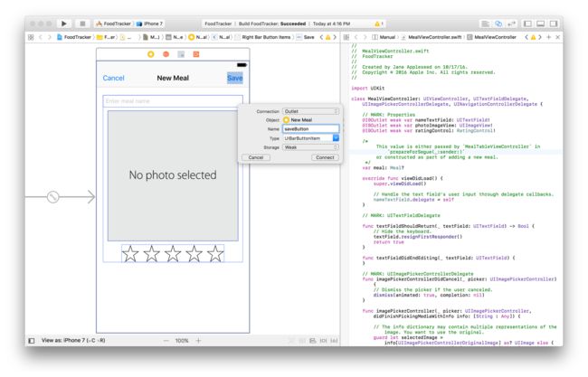This screenshot has width=588, height=377.
Task: Select the No photo selected image view
Action: (173, 175)
